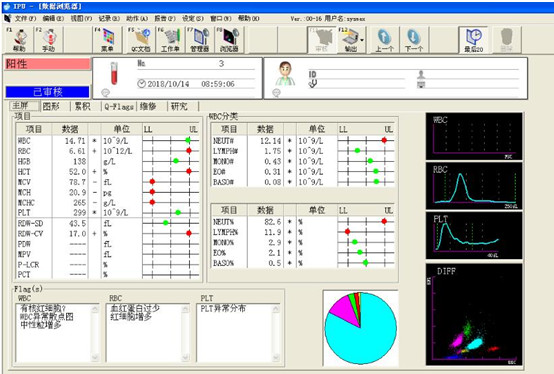Toggle the 最后20 last-20 button
This screenshot has width=554, height=374.
[x=473, y=40]
